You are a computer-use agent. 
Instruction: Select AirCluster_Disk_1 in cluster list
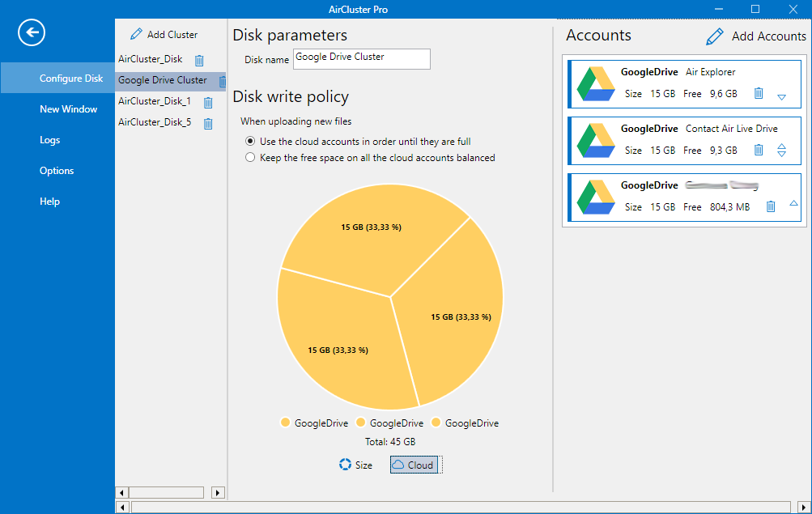click(155, 101)
